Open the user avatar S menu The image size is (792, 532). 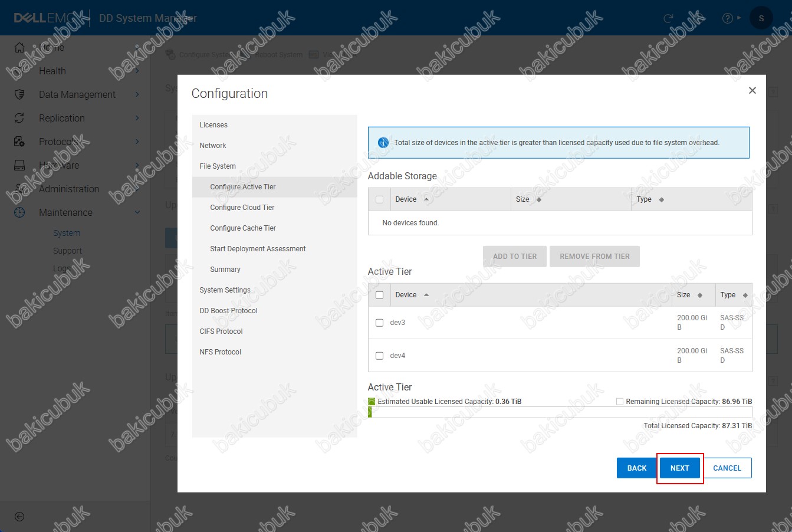[x=761, y=18]
